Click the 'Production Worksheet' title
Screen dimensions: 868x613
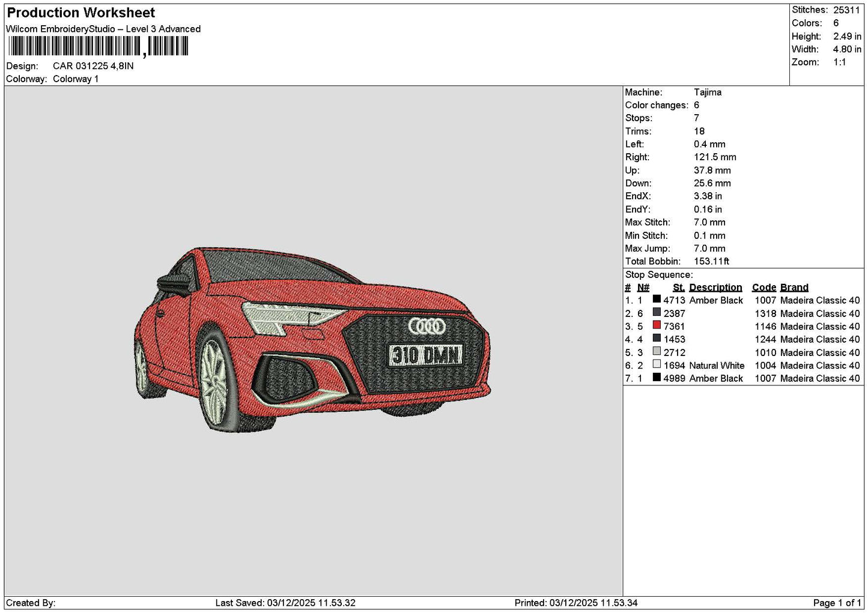click(x=81, y=13)
